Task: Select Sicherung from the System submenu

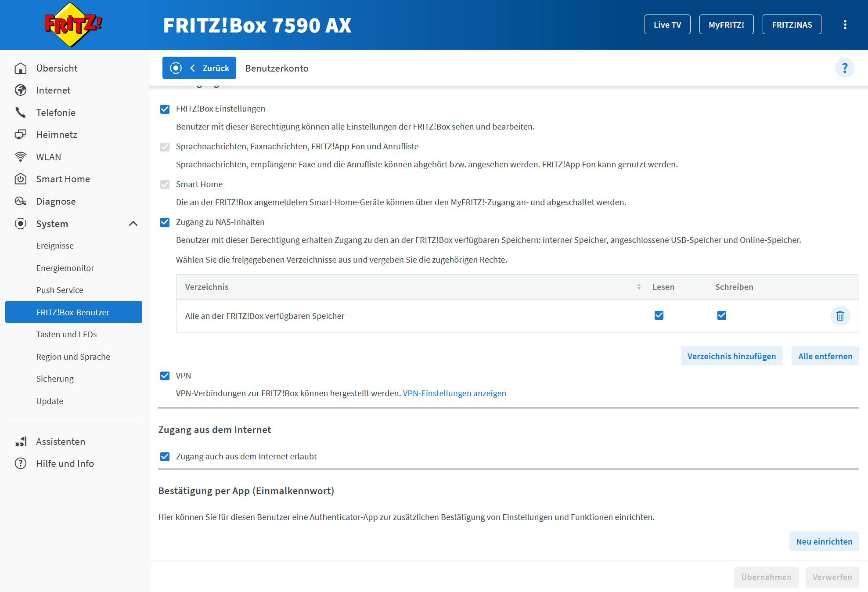Action: 55,379
